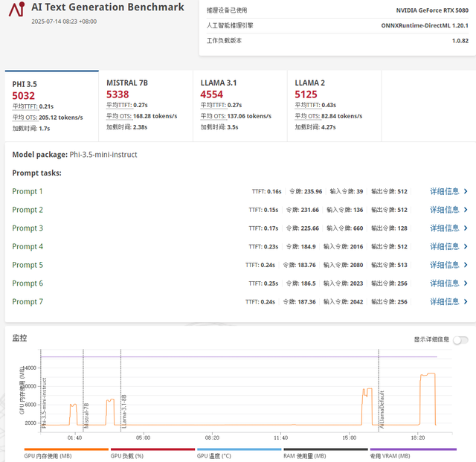Click workload version value 1.0.82
The width and height of the screenshot is (476, 462).
click(x=460, y=41)
